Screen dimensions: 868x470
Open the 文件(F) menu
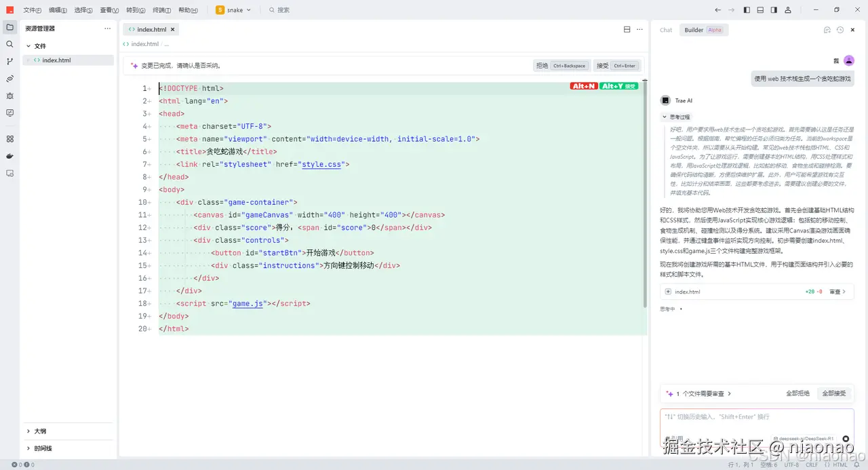pos(32,10)
